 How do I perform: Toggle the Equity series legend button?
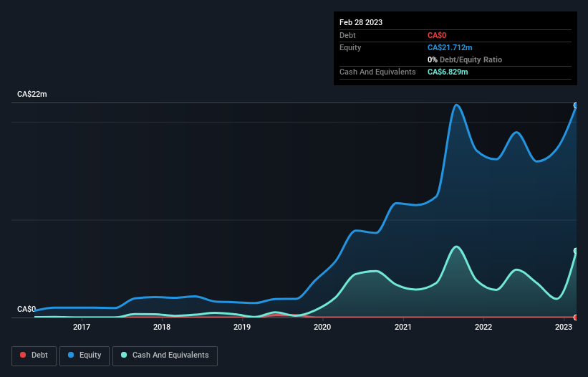[x=85, y=355]
